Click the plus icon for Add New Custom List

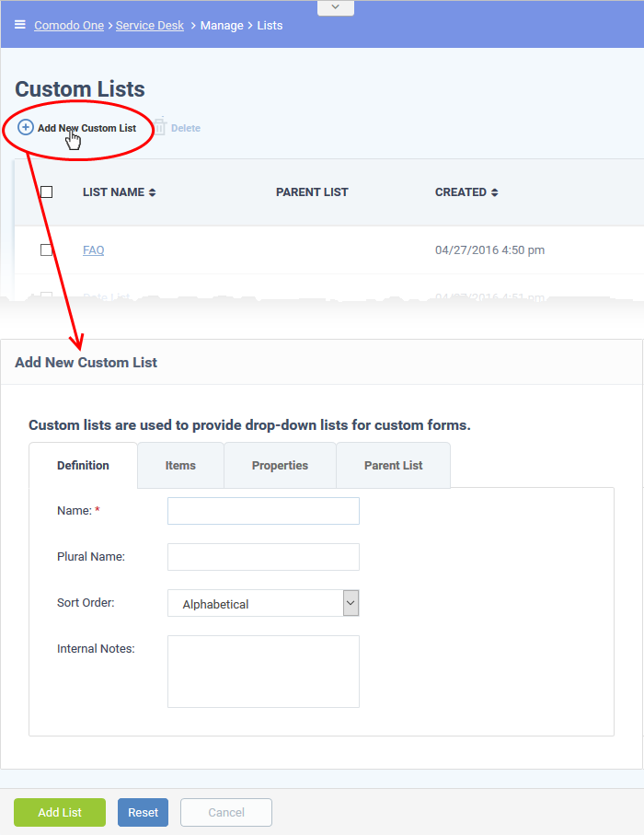pos(26,127)
